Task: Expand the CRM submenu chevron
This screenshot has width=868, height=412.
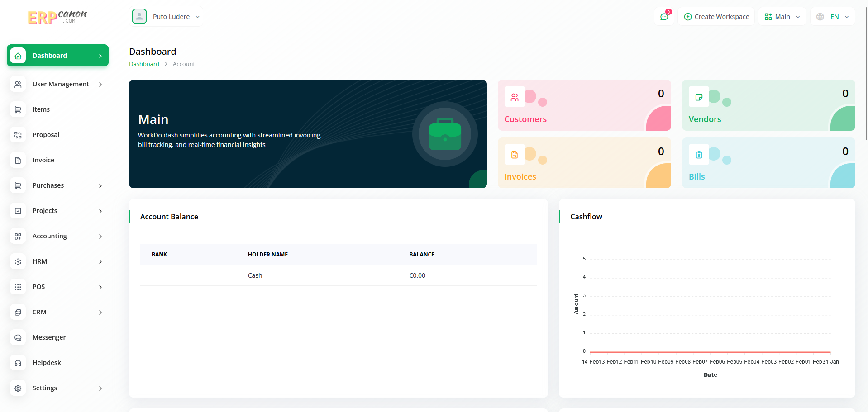Action: point(100,313)
